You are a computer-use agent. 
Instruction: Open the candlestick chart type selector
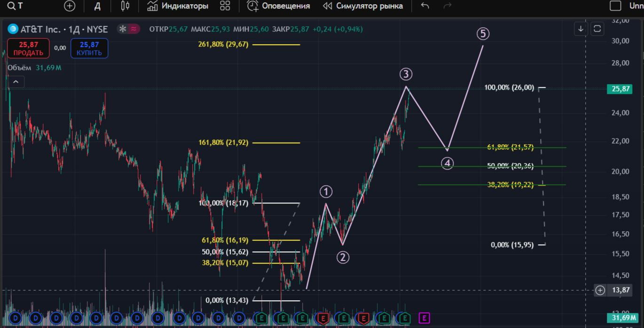125,6
